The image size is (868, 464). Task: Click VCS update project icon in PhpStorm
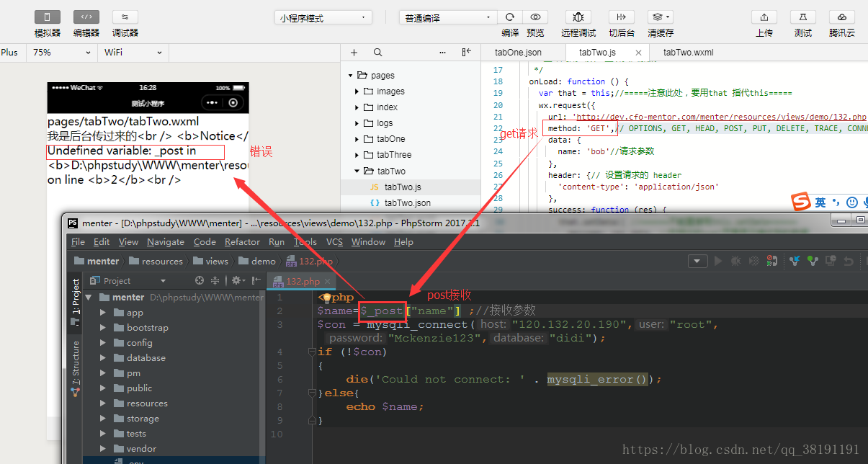(x=795, y=261)
